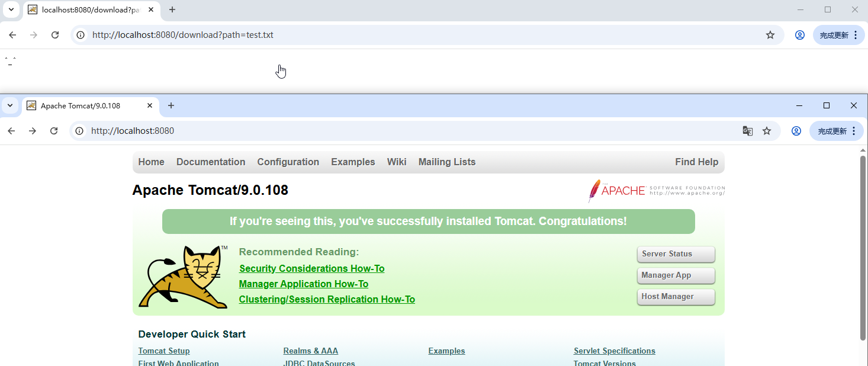Click the Developer Quick Start heading
868x366 pixels.
click(x=192, y=334)
